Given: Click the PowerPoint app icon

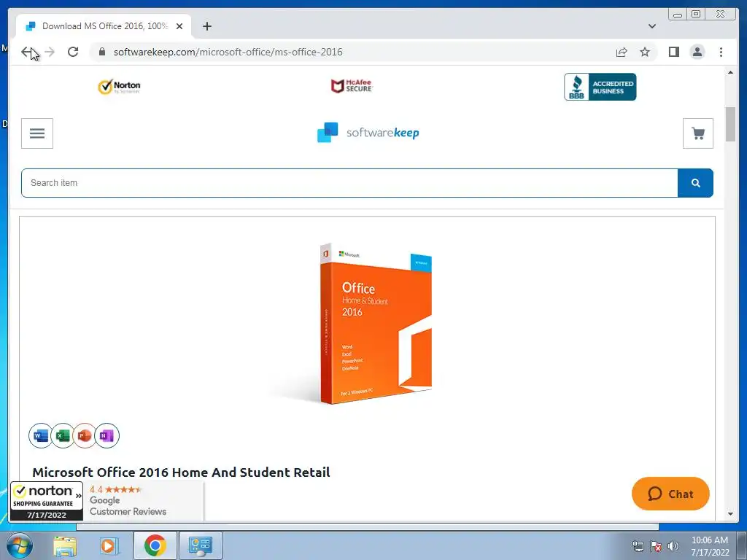Looking at the screenshot, I should 85,435.
